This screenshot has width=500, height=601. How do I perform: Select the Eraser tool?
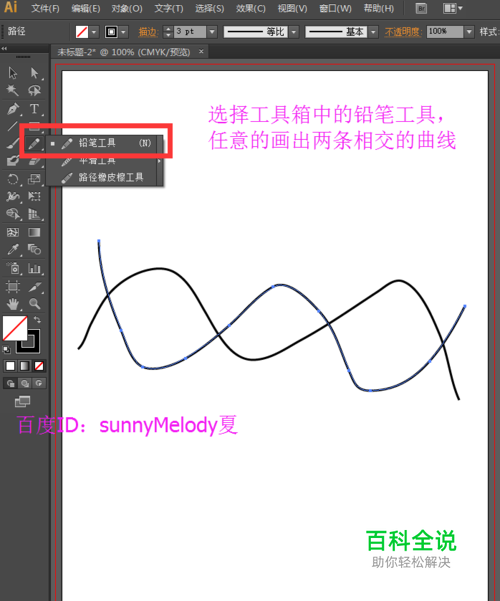34,162
